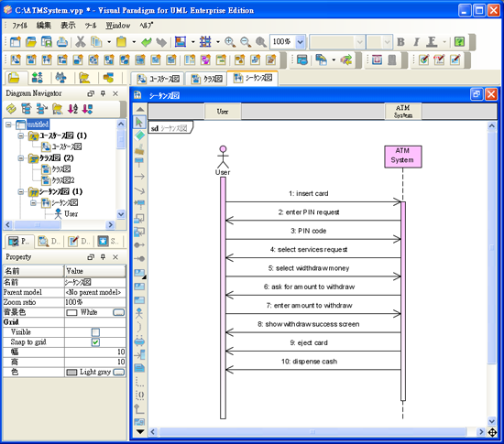Viewport: 504px width, 444px height.
Task: Open the 編集 menu
Action: click(44, 25)
